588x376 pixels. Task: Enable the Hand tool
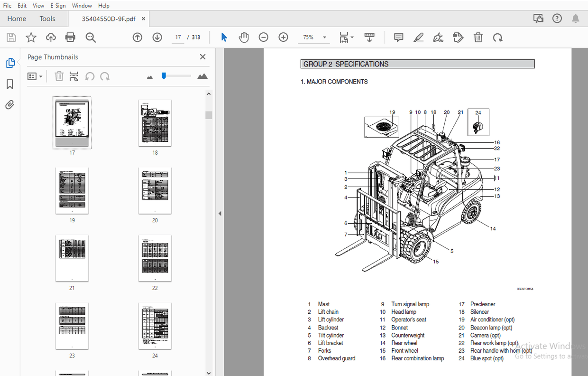[244, 37]
